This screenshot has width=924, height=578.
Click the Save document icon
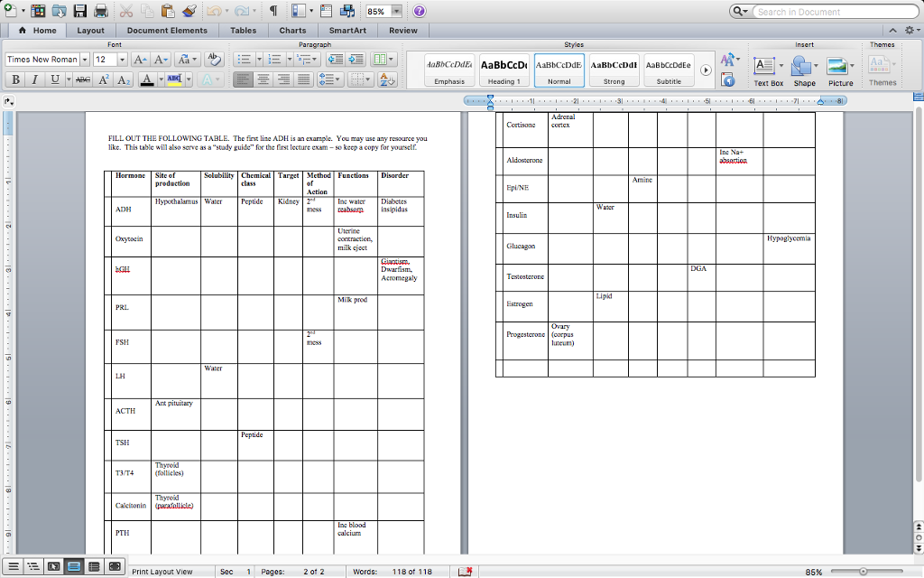(x=79, y=12)
